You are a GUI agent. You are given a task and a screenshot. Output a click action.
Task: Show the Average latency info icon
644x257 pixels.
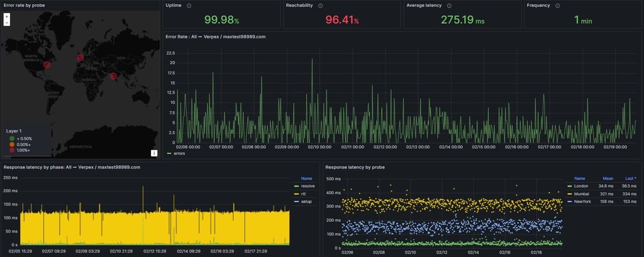pyautogui.click(x=449, y=6)
